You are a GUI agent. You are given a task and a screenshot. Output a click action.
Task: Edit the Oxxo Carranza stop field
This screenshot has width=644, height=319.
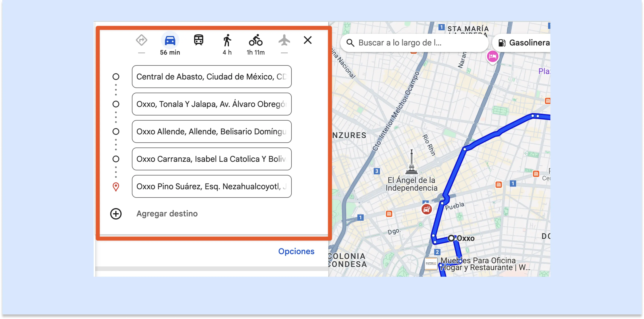point(212,159)
